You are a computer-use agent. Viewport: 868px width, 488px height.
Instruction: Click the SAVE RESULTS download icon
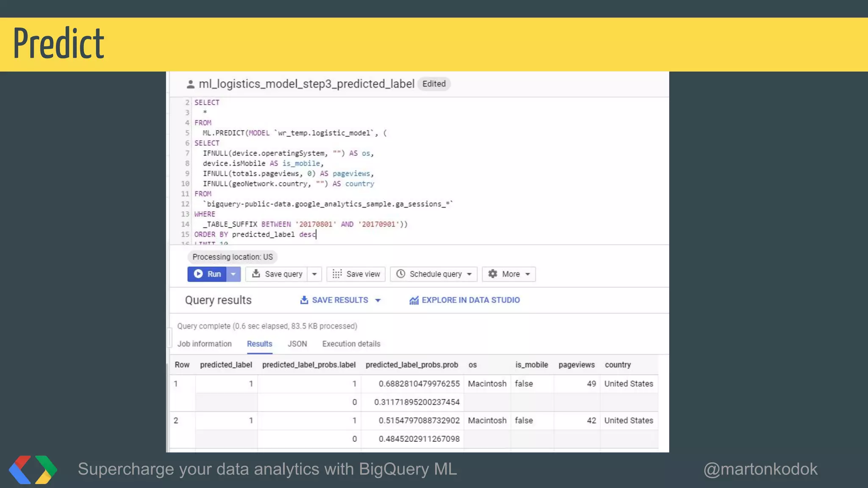point(304,300)
